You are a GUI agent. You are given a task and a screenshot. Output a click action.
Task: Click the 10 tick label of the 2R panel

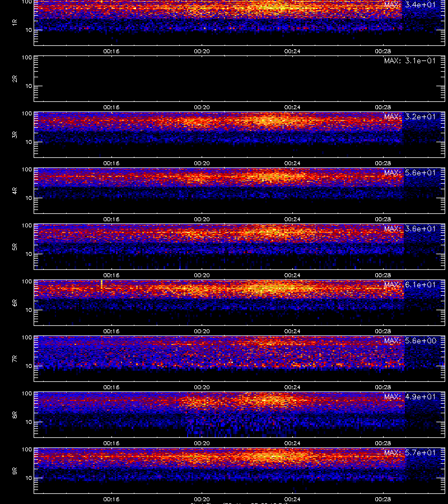[29, 86]
